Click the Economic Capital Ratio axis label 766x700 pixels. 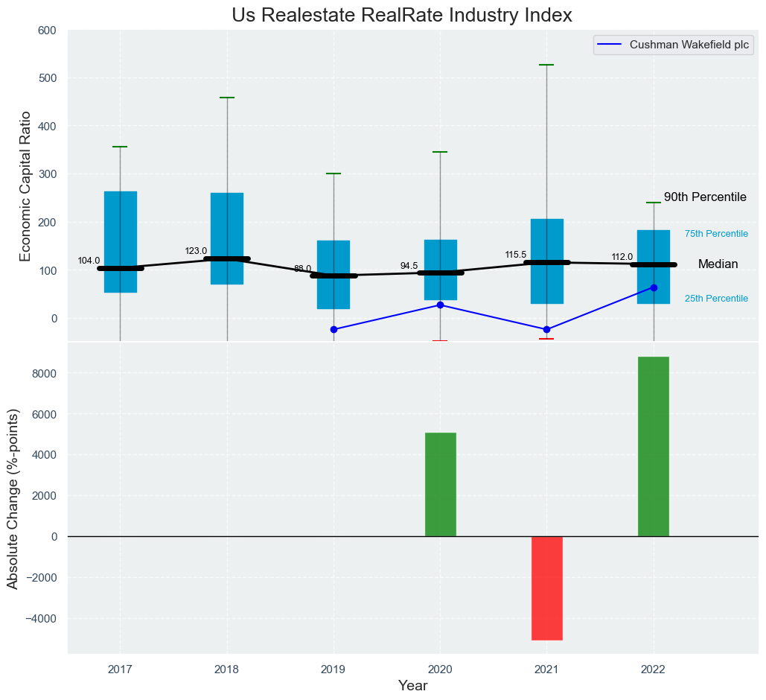(25, 185)
